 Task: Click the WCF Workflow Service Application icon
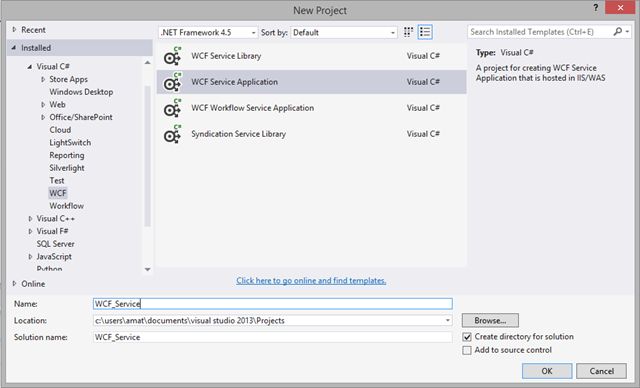[172, 108]
